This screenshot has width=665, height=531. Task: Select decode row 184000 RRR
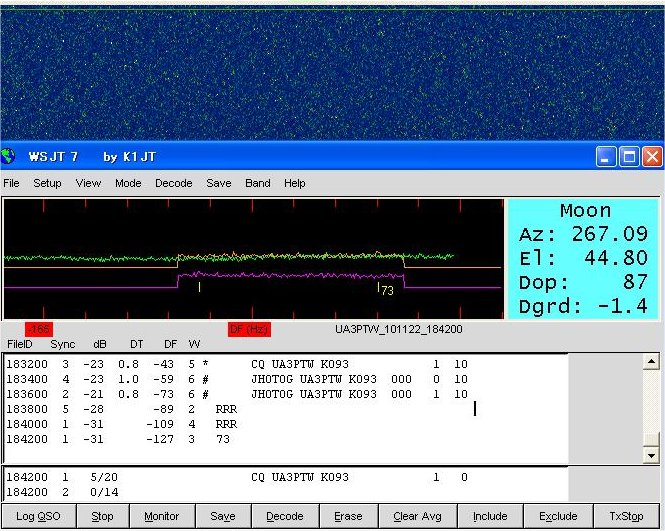[122, 424]
